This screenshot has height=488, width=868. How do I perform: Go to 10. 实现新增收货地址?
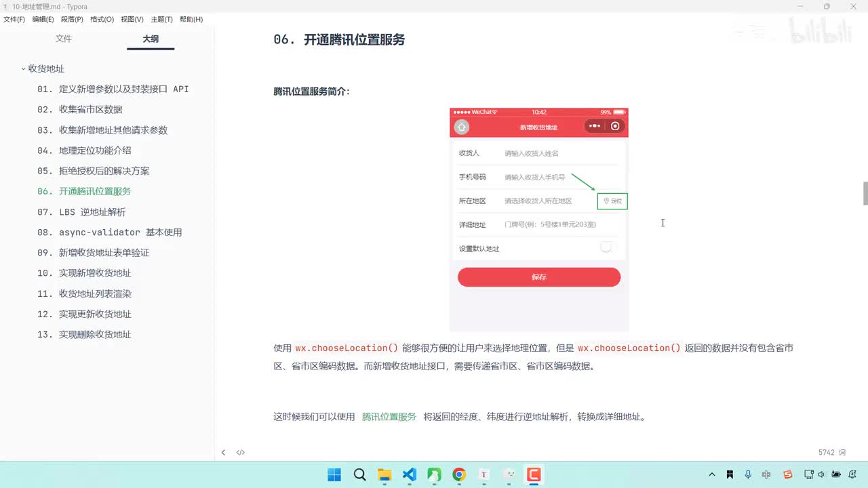(84, 272)
